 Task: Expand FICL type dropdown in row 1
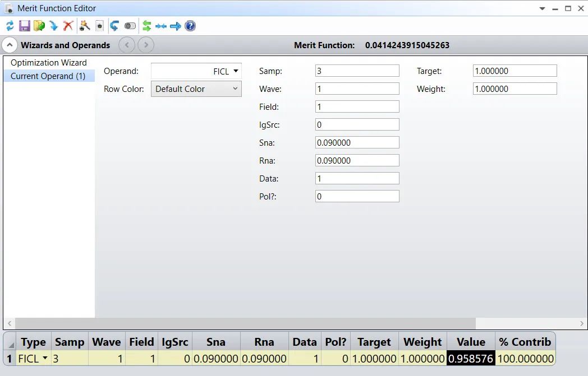point(45,358)
